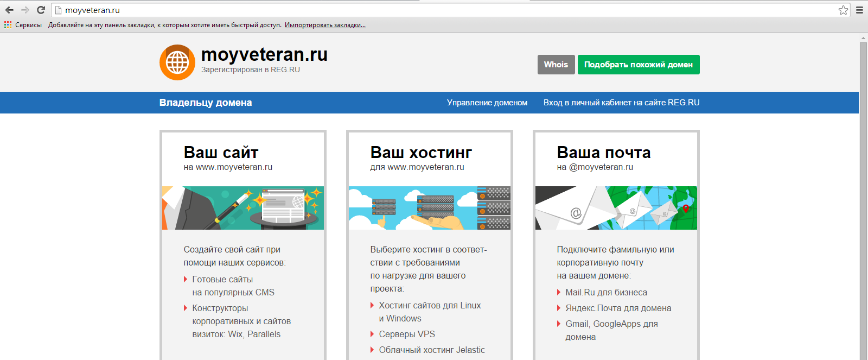Image resolution: width=868 pixels, height=360 pixels.
Task: Open Gmail, GoogleApps для домена link
Action: click(611, 330)
